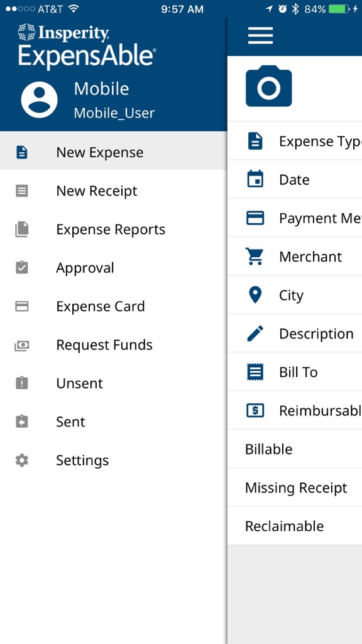Tap the Bill To field label
The image size is (362, 644).
299,372
